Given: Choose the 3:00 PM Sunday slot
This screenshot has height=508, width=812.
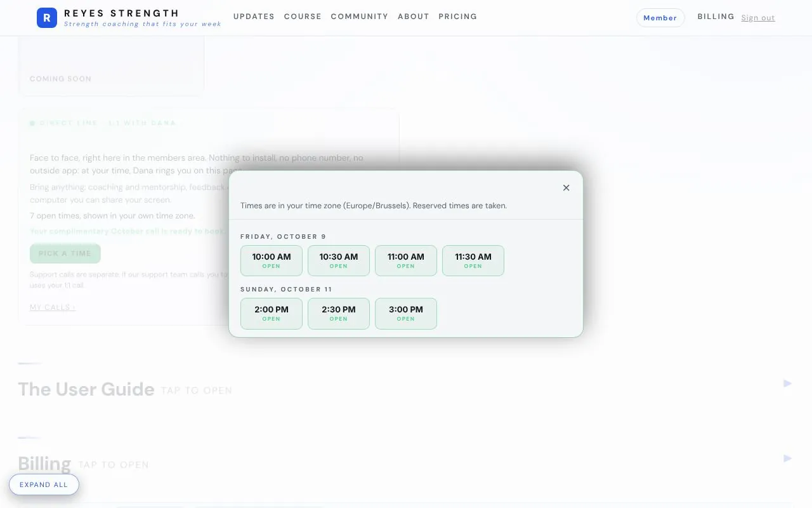Looking at the screenshot, I should 406,314.
